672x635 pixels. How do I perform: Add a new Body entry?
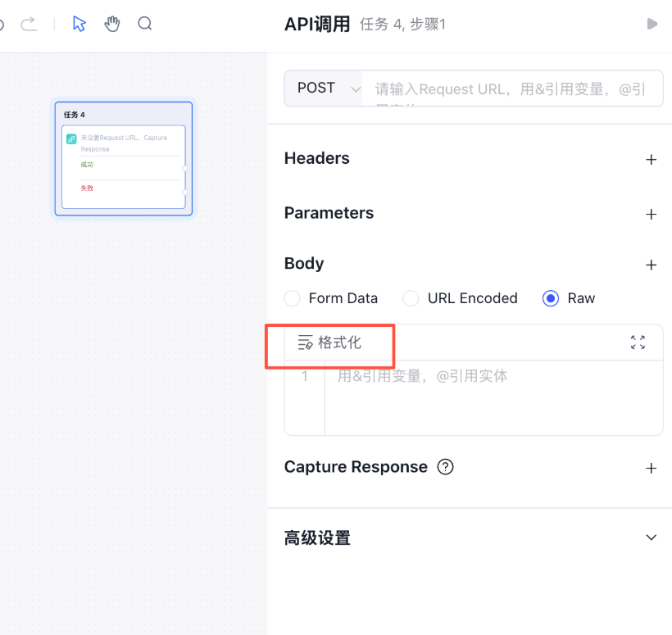tap(652, 265)
